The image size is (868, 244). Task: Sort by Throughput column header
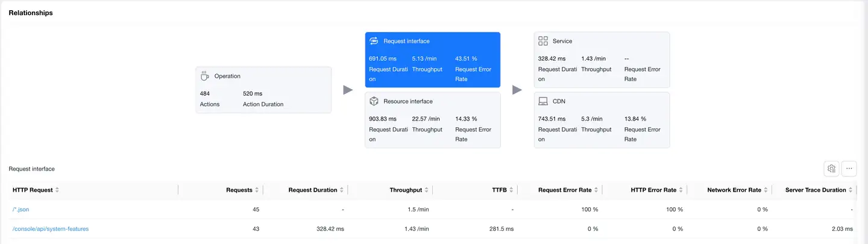coord(427,190)
